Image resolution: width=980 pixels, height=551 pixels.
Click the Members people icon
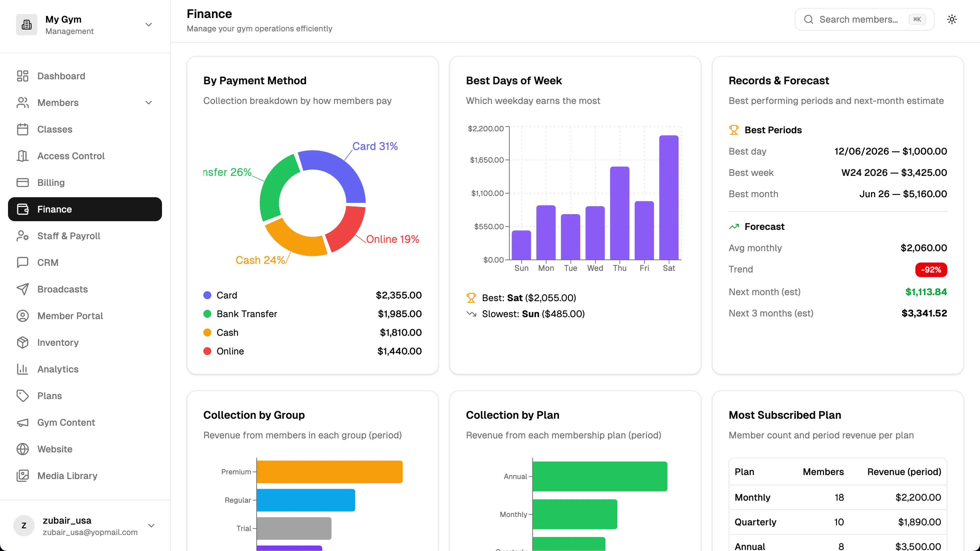click(22, 103)
